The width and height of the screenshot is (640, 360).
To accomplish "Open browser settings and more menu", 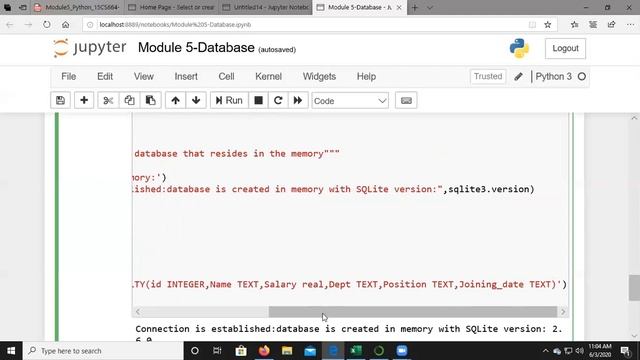I will (x=630, y=24).
